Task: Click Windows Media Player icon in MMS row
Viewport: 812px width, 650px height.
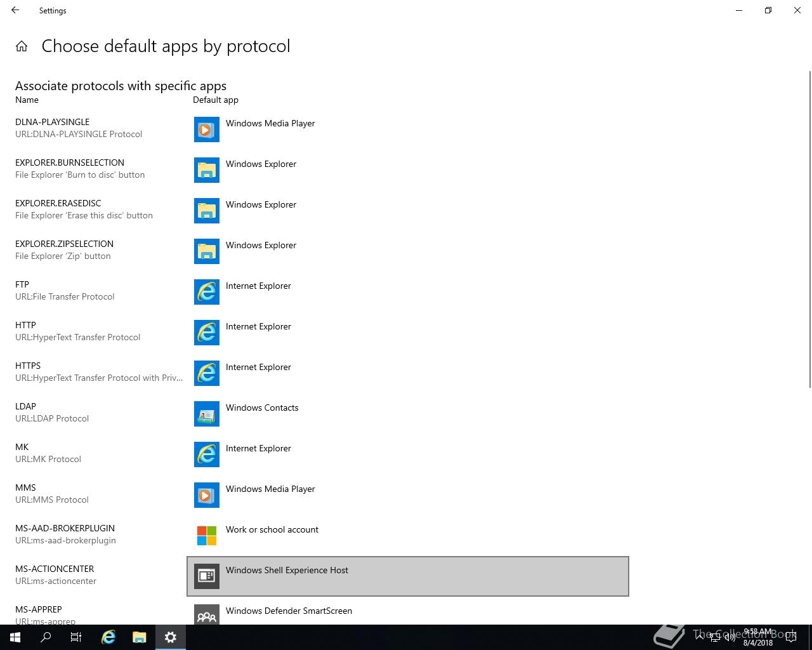Action: click(x=207, y=495)
